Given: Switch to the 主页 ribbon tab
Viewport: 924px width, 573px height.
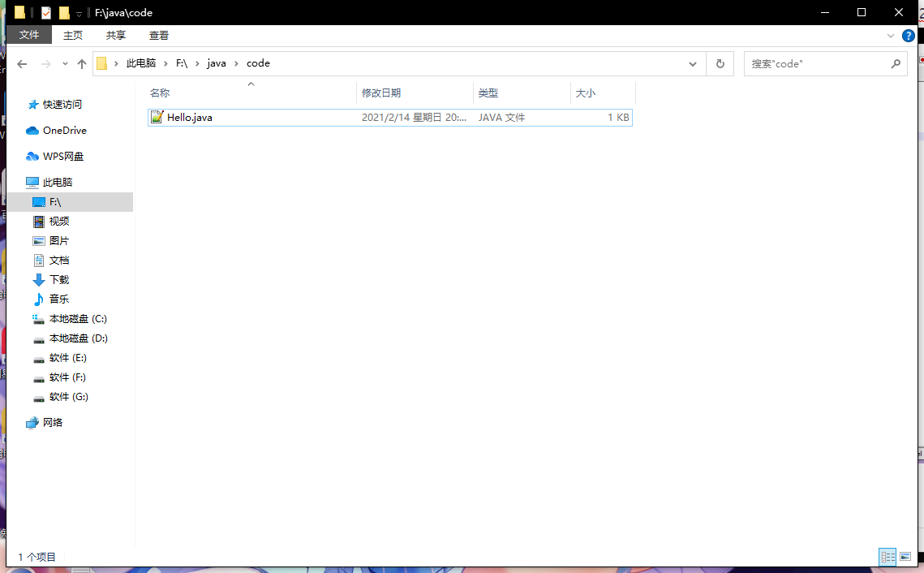Looking at the screenshot, I should [x=73, y=36].
